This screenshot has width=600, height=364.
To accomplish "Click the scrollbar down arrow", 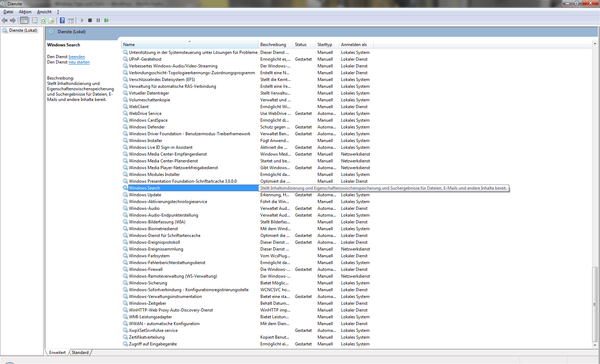I will point(595,345).
